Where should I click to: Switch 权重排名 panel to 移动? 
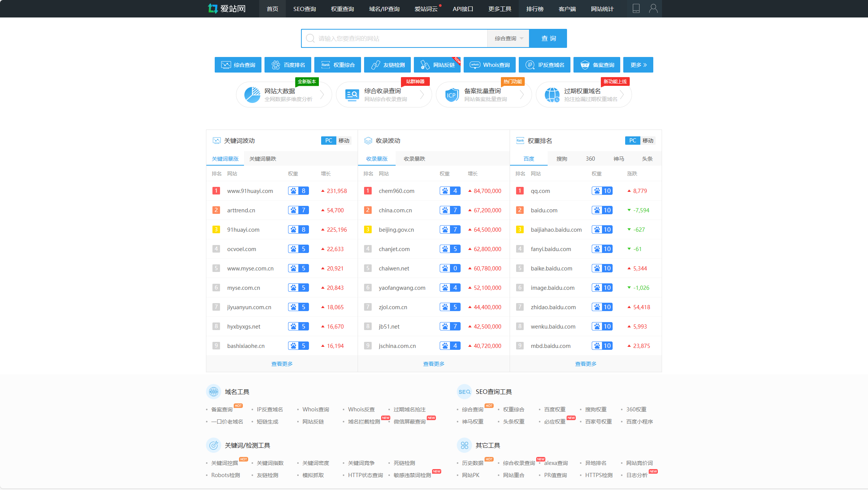pyautogui.click(x=648, y=141)
